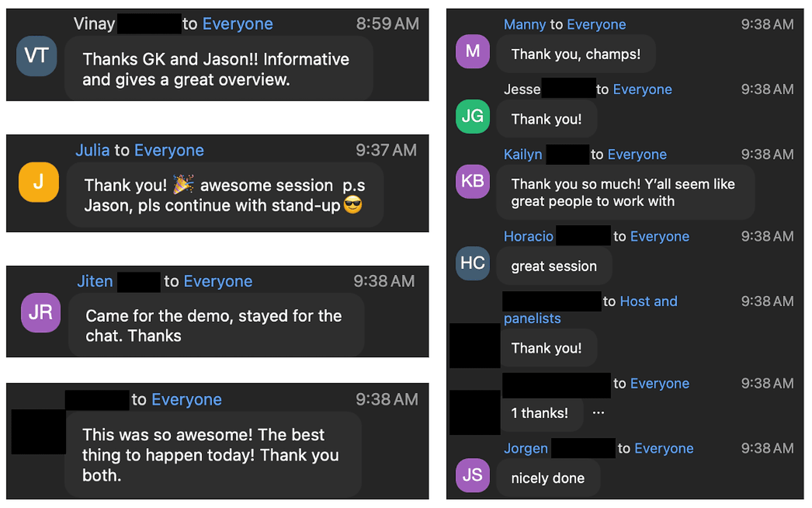
Task: Open the KB avatar profile
Action: [473, 182]
